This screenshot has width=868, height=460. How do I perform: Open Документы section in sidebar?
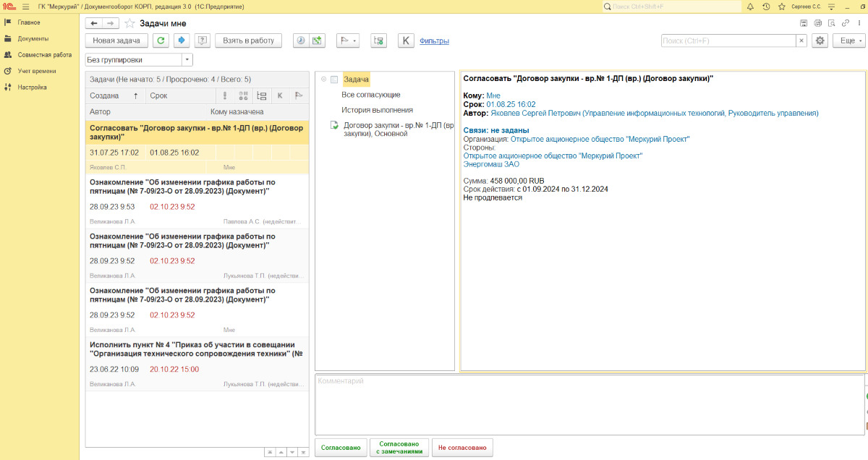(x=33, y=38)
